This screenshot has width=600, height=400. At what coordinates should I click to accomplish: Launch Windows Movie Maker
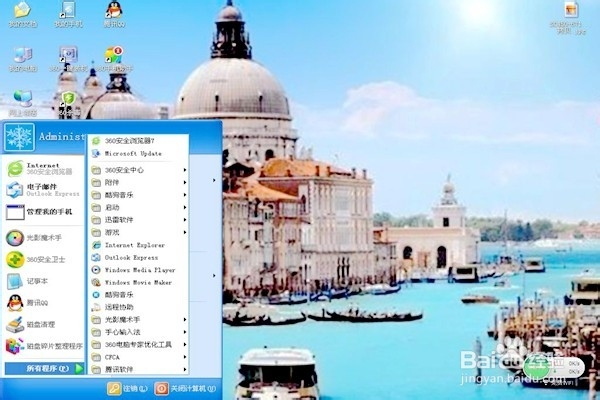pos(139,282)
